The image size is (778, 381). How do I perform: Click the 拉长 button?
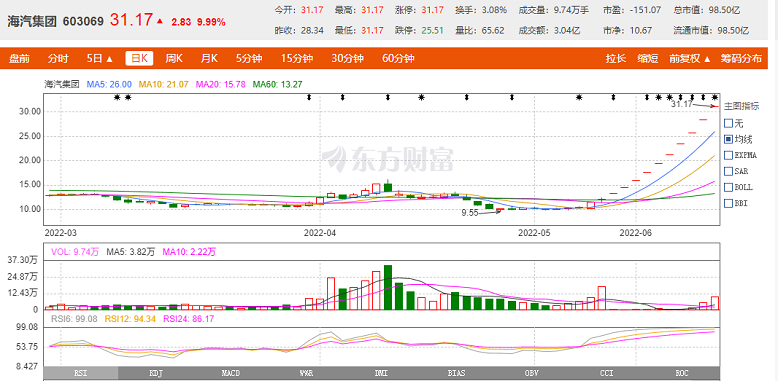(x=615, y=59)
